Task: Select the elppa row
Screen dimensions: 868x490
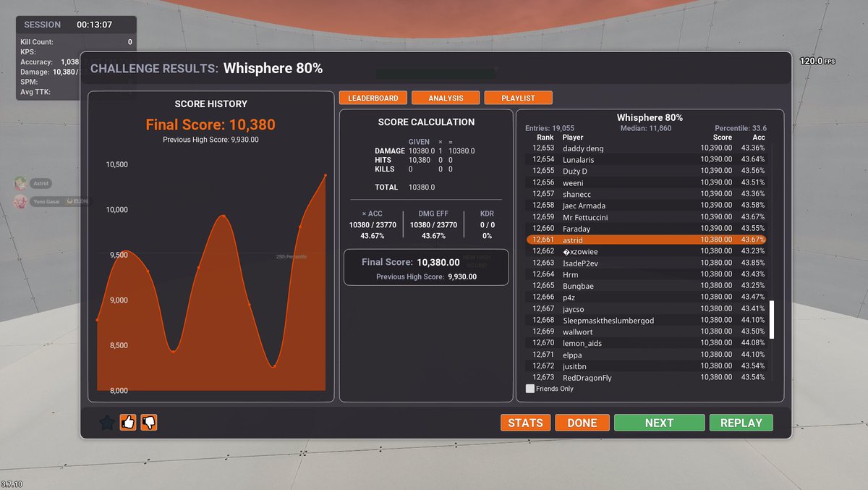Action: tap(646, 355)
